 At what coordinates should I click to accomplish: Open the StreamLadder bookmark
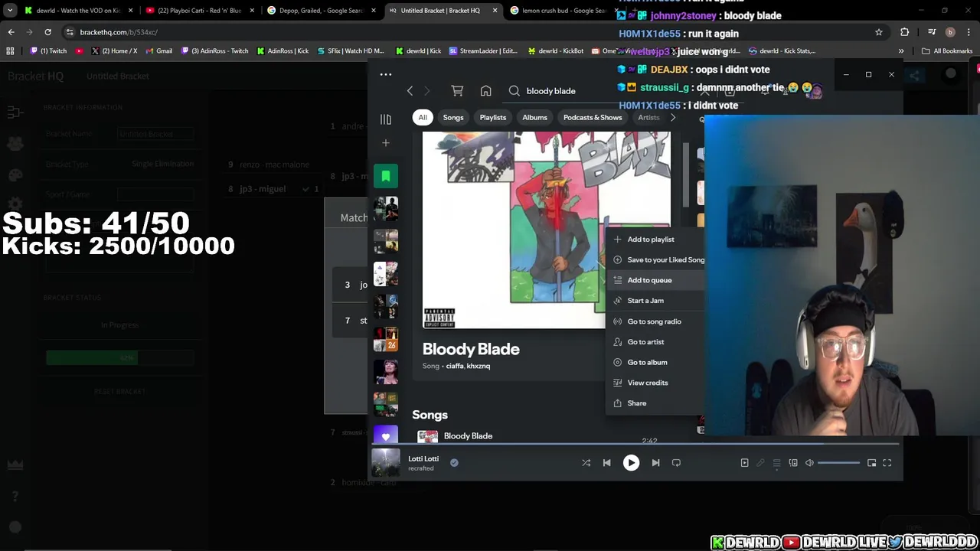(x=482, y=51)
